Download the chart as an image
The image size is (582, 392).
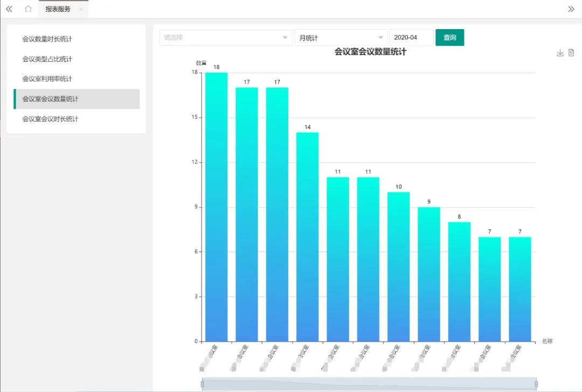(560, 53)
